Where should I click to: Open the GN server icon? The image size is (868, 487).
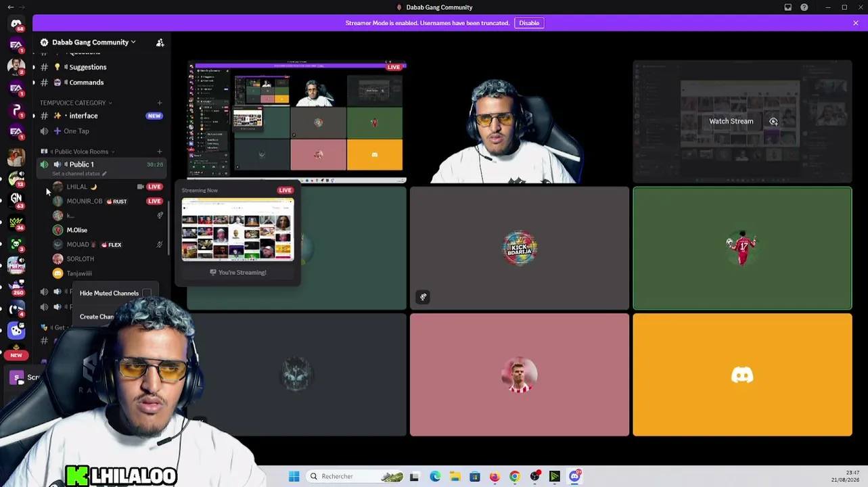point(16,199)
